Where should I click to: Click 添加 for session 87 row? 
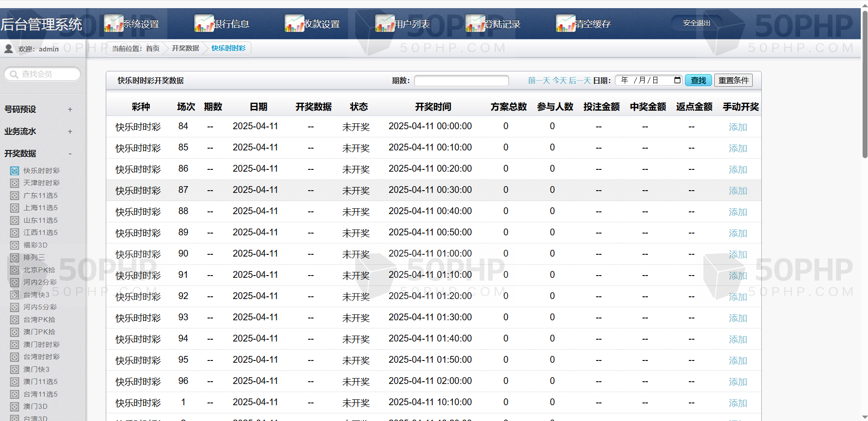(737, 191)
